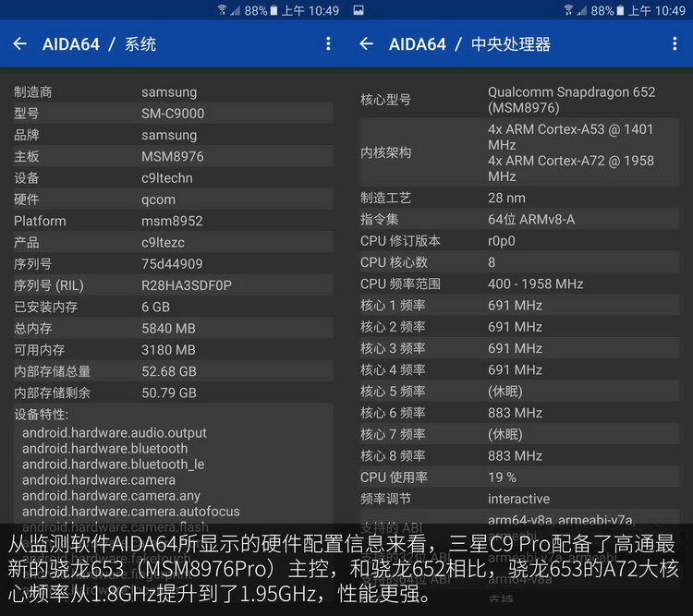Select CPU 使用率 19 % value
Viewport: 693px width, 616px height.
[502, 477]
